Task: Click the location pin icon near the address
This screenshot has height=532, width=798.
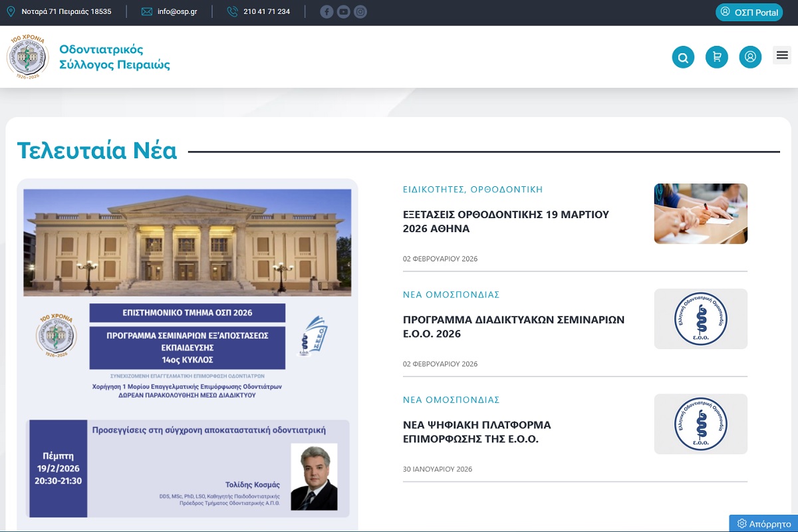Action: pyautogui.click(x=9, y=11)
